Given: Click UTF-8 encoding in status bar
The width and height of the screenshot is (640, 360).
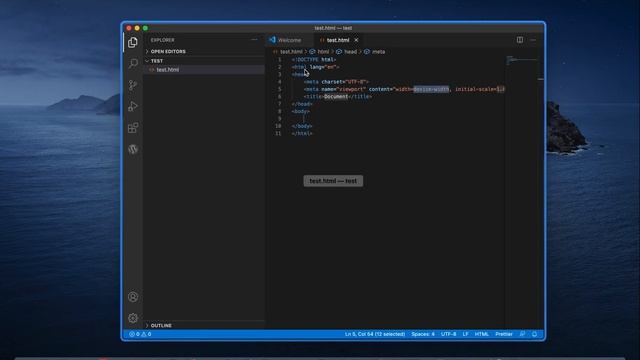Looking at the screenshot, I should [449, 334].
